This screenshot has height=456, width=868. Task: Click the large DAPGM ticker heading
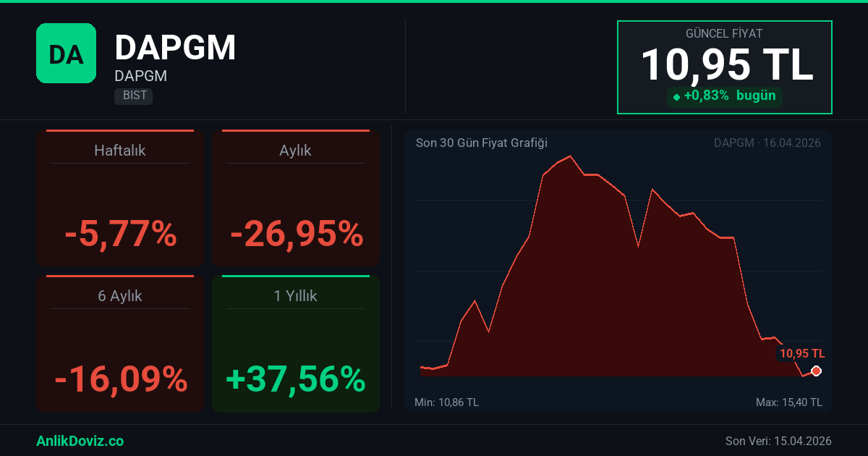[175, 48]
